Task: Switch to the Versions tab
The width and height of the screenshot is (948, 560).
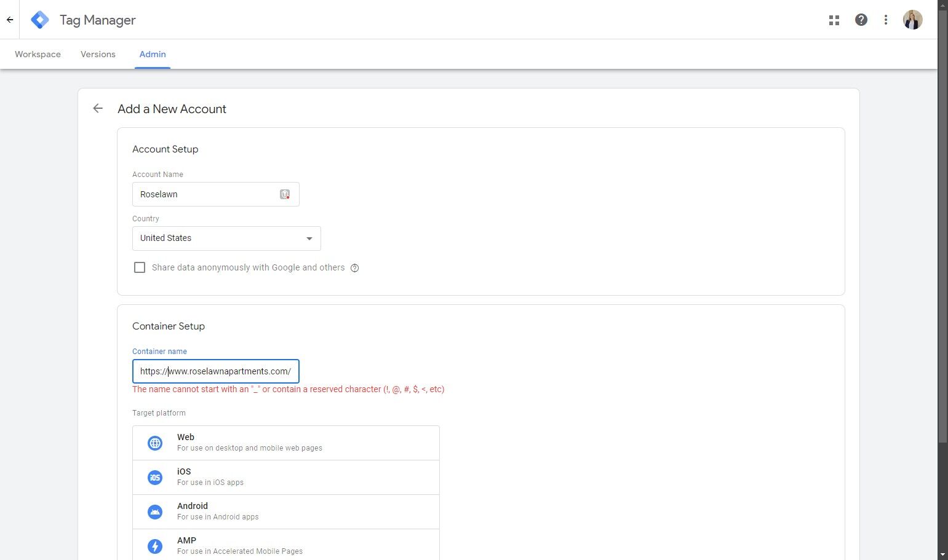Action: coord(98,54)
